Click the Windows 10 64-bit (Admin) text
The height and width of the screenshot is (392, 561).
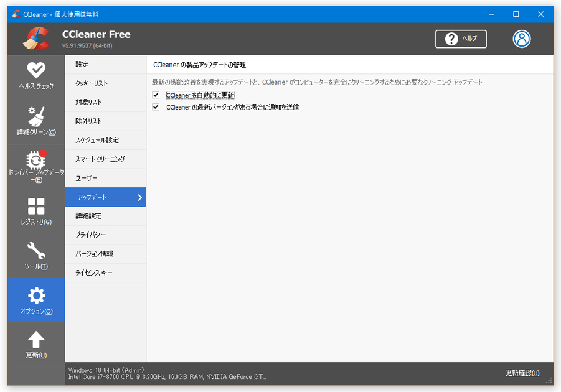point(106,370)
